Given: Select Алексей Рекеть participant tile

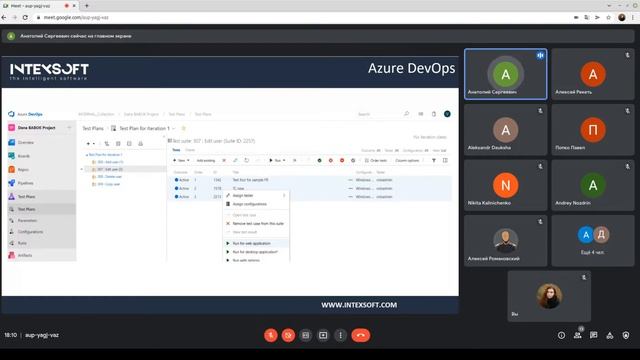Looking at the screenshot, I should [x=593, y=74].
